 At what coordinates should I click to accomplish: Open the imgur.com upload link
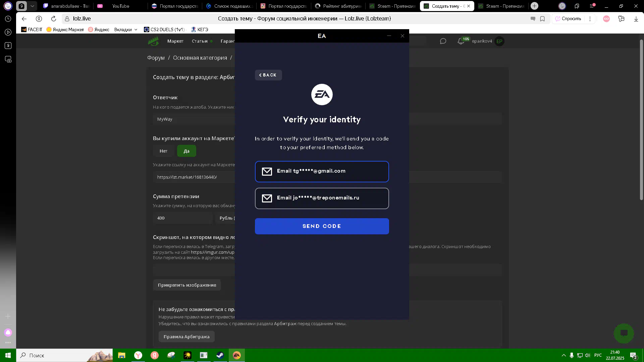tap(213, 252)
